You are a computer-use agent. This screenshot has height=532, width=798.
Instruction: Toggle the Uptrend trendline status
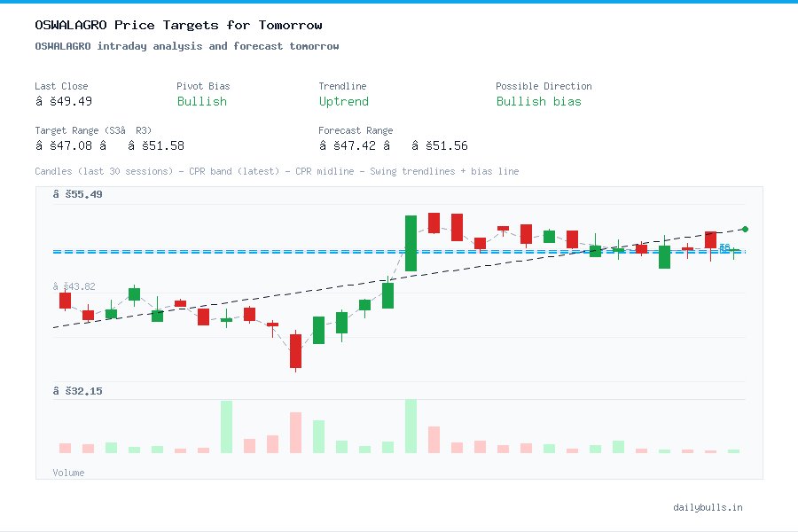pyautogui.click(x=343, y=102)
